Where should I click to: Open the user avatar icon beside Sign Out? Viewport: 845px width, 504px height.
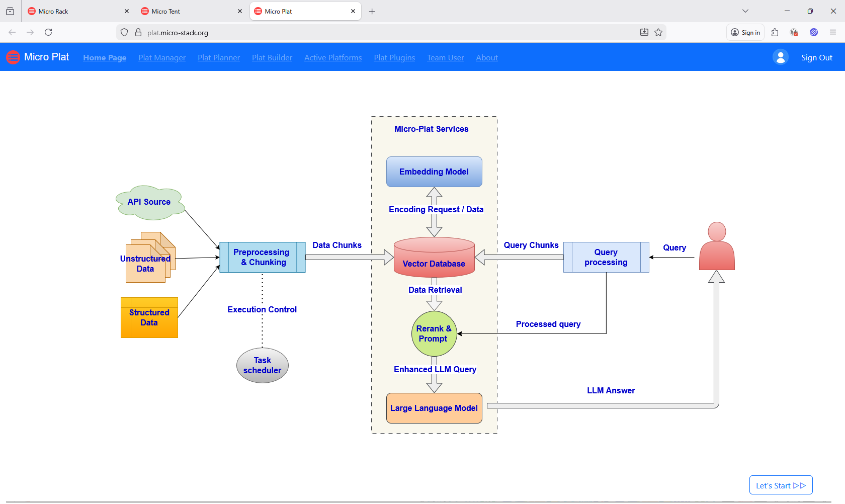point(780,57)
